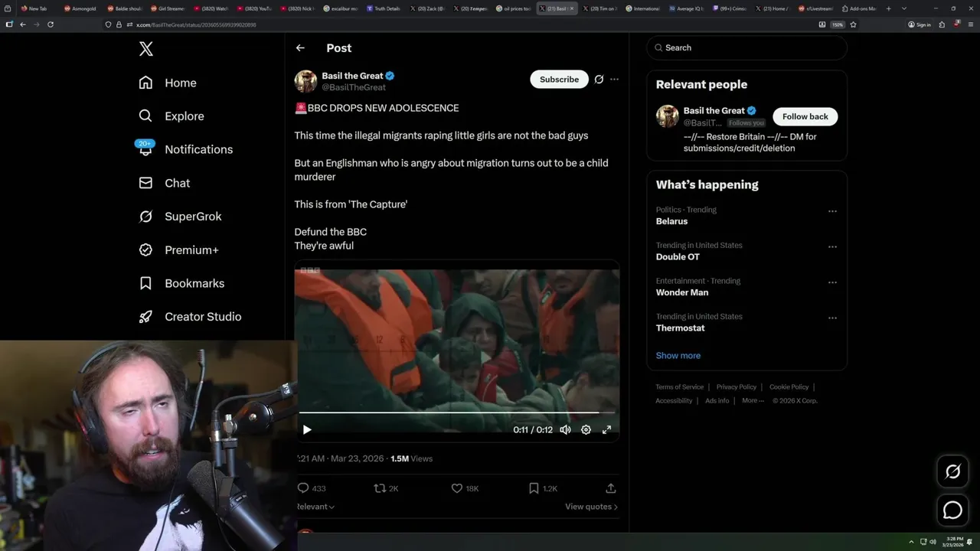Open the floating Grok button

coord(953,472)
